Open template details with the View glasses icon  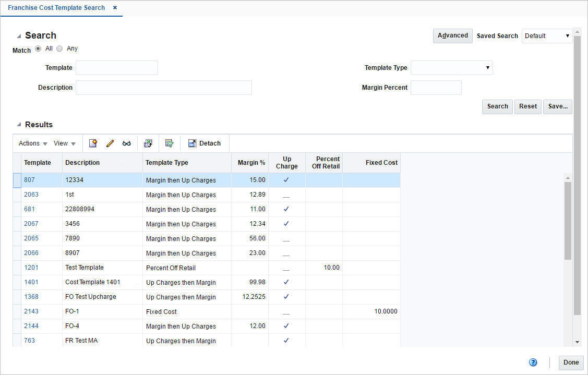pos(126,142)
